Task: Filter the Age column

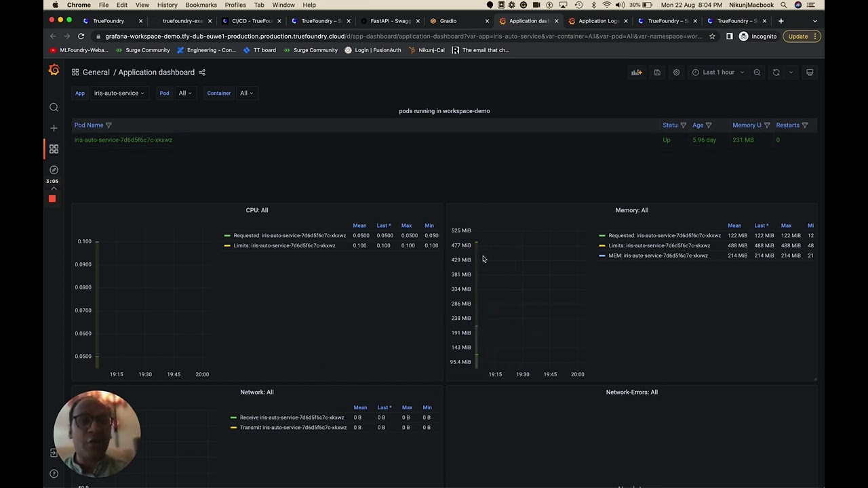Action: [x=709, y=125]
